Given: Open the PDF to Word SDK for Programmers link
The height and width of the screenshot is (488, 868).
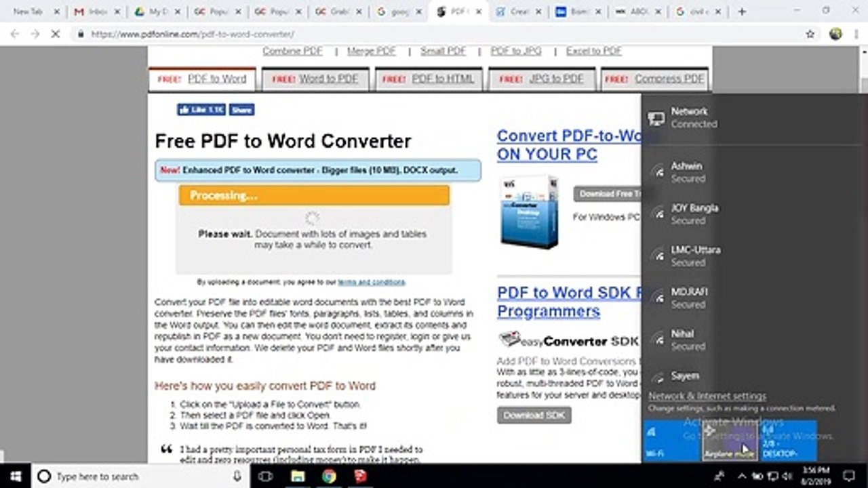Looking at the screenshot, I should (x=568, y=302).
